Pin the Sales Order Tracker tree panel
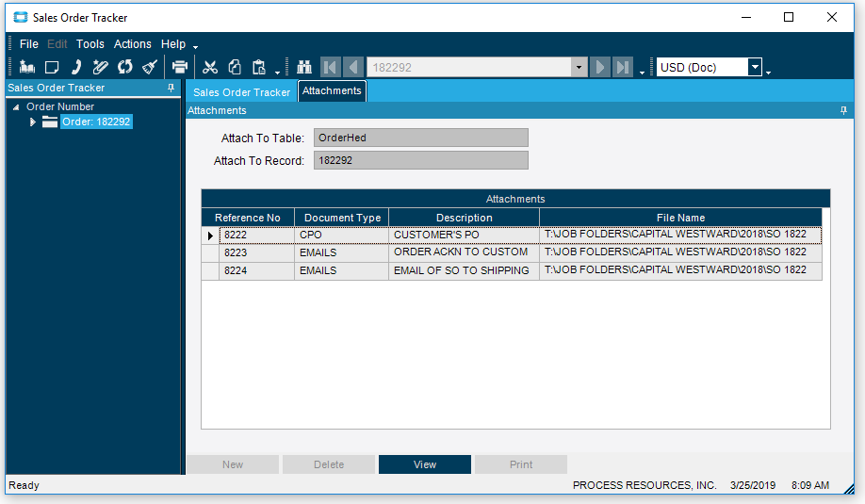Screen dimensions: 865x504 click(x=171, y=88)
